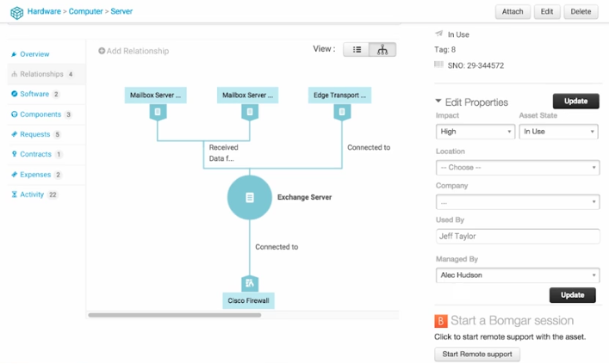
Task: Click 'Connected to' label above Cisco Firewall
Action: 277,247
